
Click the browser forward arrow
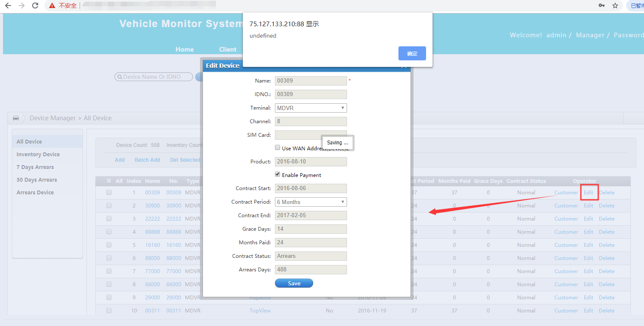(22, 6)
